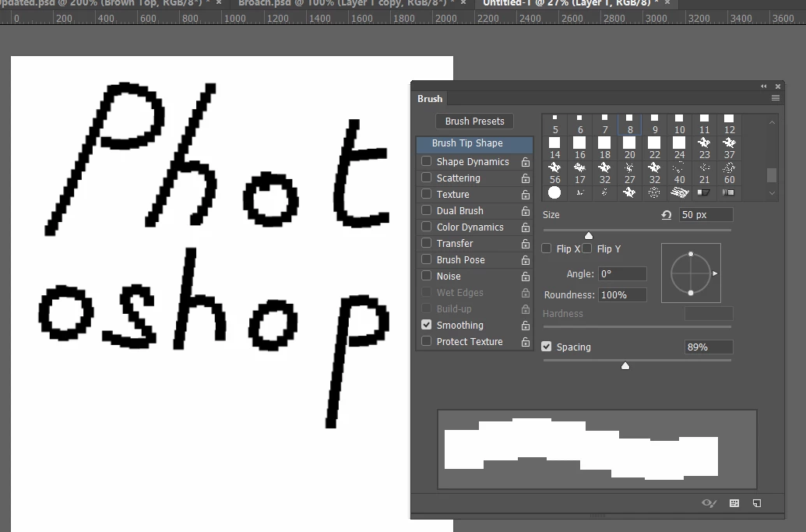Create a new brush preset icon

pos(757,503)
